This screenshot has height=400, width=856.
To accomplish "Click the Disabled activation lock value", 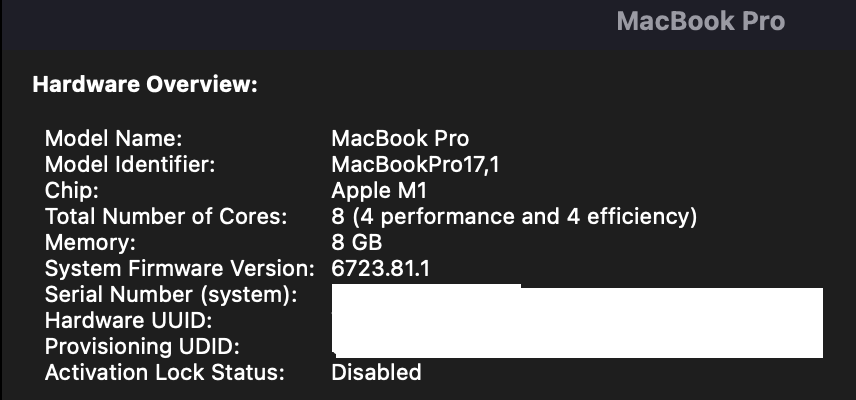I will 376,373.
